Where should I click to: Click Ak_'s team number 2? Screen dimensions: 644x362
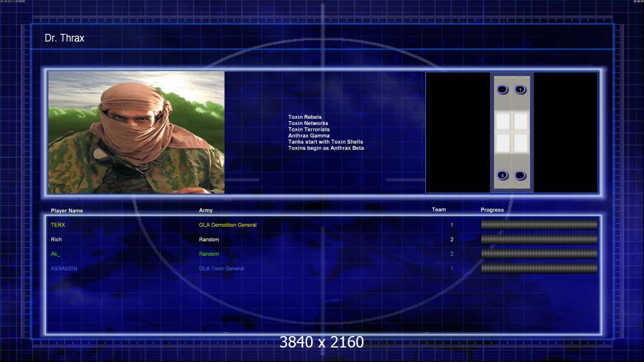coord(452,254)
